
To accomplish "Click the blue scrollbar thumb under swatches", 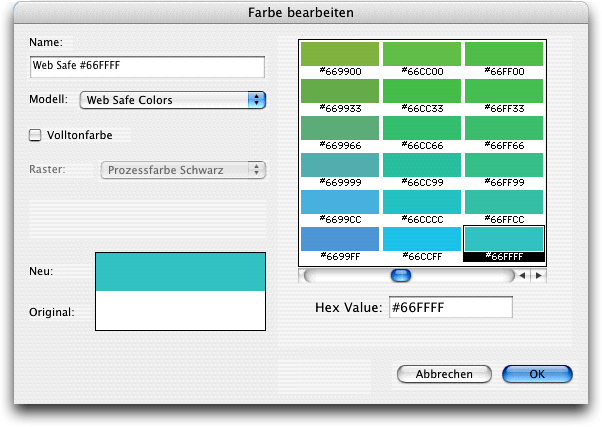I will coord(401,275).
